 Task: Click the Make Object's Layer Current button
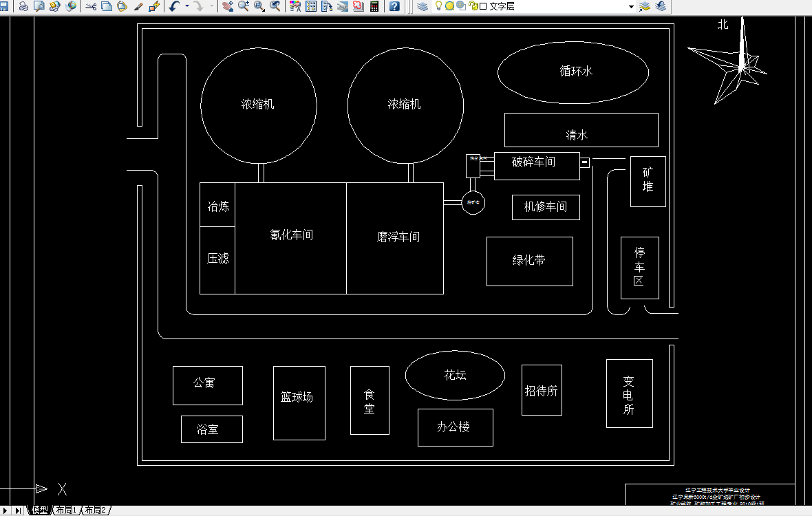click(645, 7)
